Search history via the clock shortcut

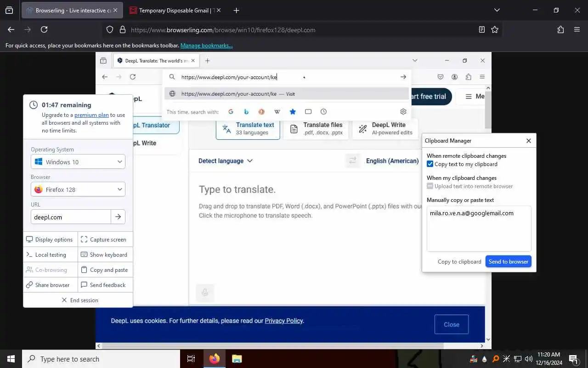323,112
